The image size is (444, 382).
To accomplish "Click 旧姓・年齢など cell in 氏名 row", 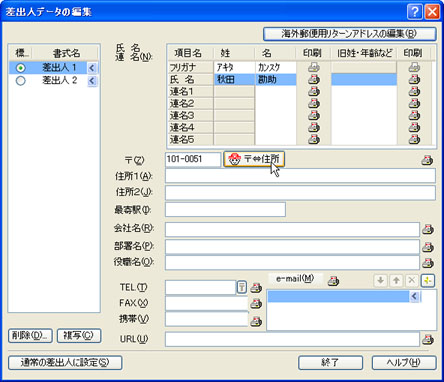I will tap(364, 80).
